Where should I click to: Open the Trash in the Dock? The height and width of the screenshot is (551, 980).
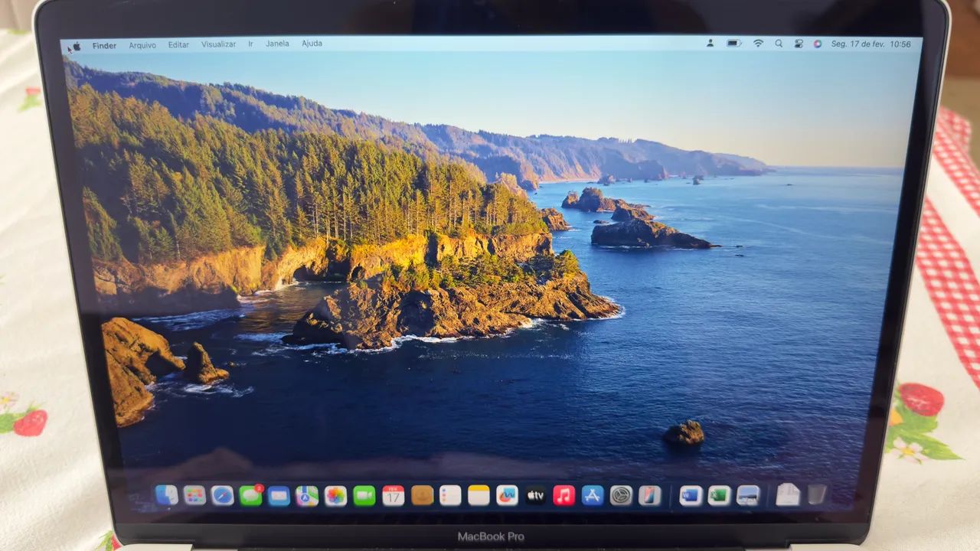pyautogui.click(x=817, y=494)
